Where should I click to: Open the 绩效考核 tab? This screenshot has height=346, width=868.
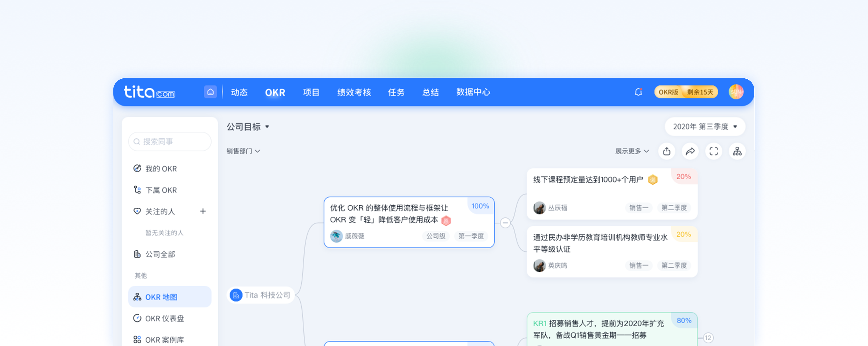pyautogui.click(x=354, y=92)
